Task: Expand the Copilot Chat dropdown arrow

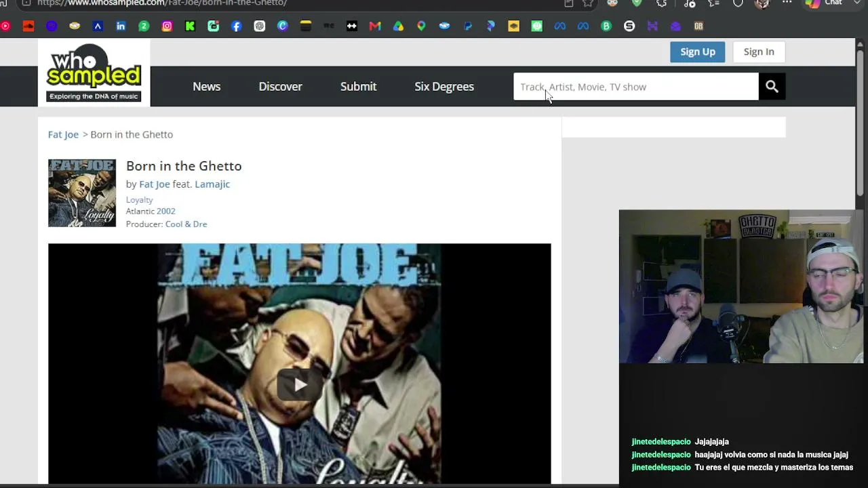Action: point(858,3)
